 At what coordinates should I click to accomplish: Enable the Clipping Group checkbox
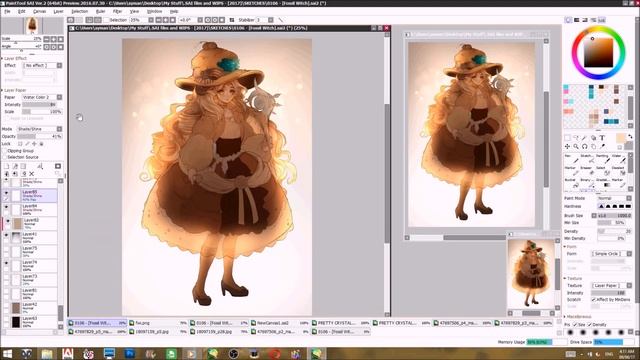coord(5,151)
